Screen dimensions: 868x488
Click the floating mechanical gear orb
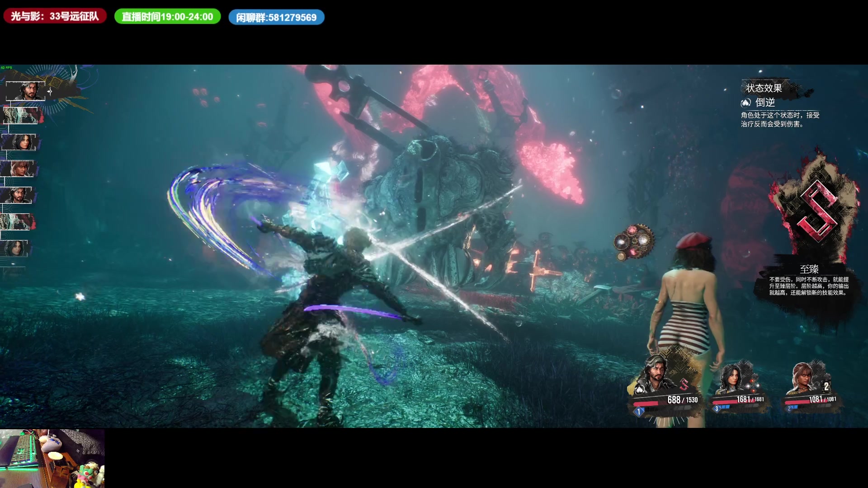tap(634, 242)
